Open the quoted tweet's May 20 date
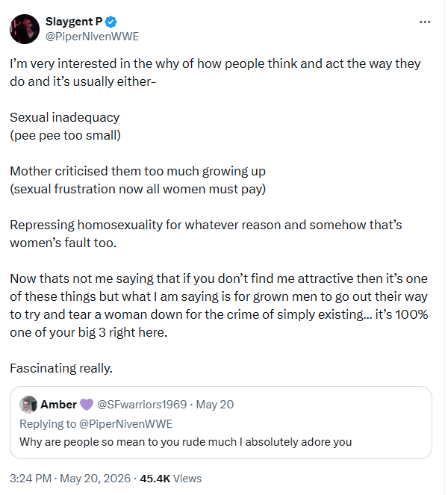This screenshot has height=495, width=448. pyautogui.click(x=215, y=405)
